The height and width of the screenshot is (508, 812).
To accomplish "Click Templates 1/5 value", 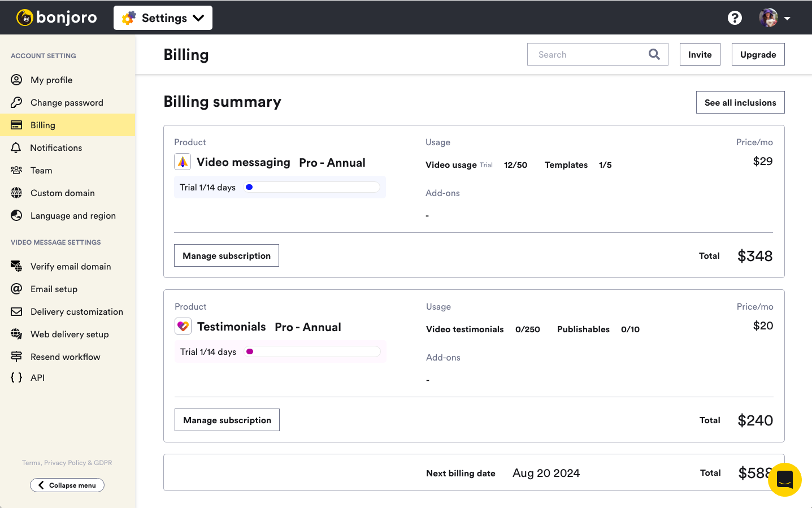I will (x=605, y=165).
